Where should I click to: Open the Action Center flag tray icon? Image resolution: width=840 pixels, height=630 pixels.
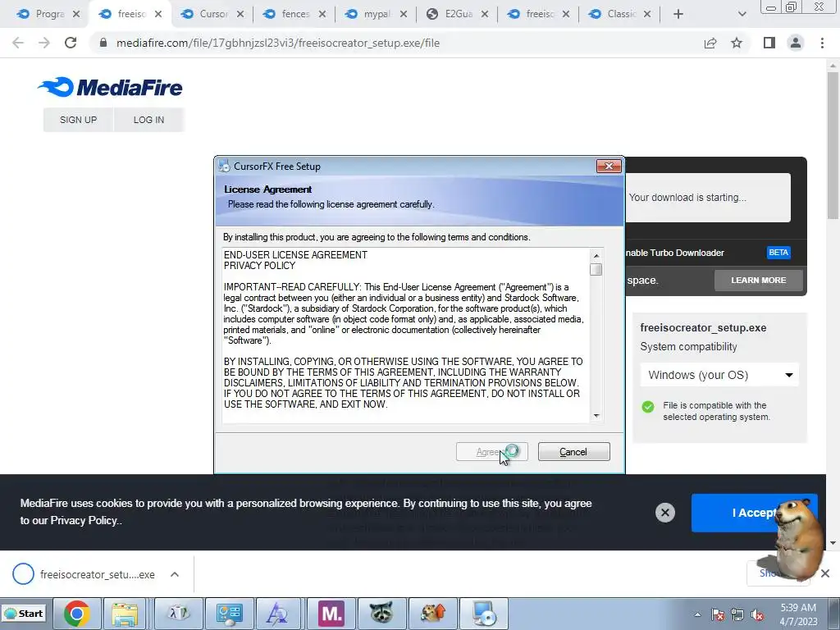[x=718, y=614]
